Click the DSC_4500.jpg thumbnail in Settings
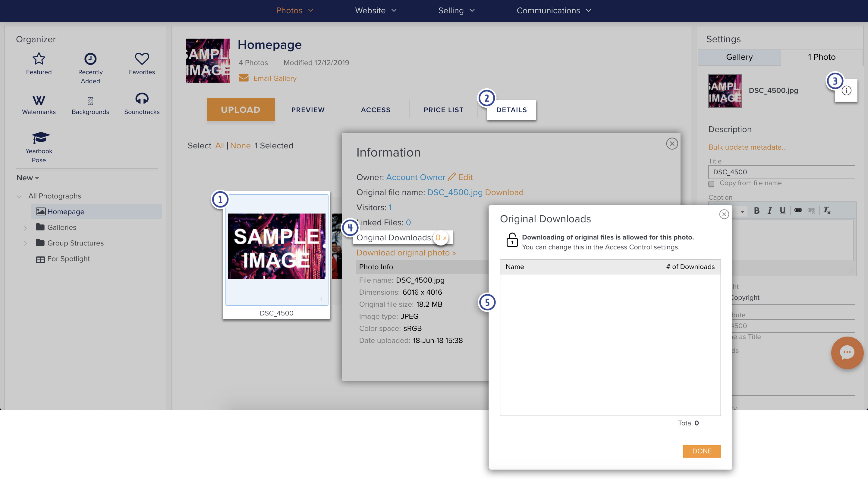Screen dimensions: 868x491 click(x=725, y=91)
